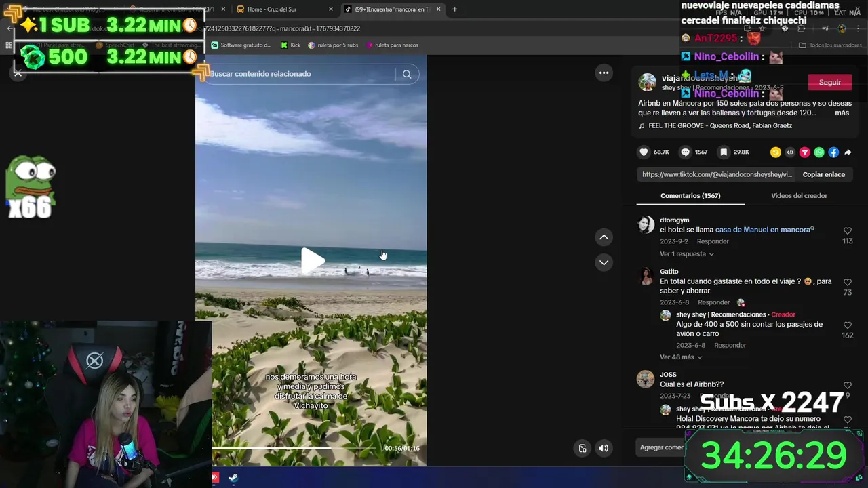Click the author name 'shey shey | Recomendaciones' in the first reply
Image resolution: width=868 pixels, height=488 pixels.
(x=721, y=314)
